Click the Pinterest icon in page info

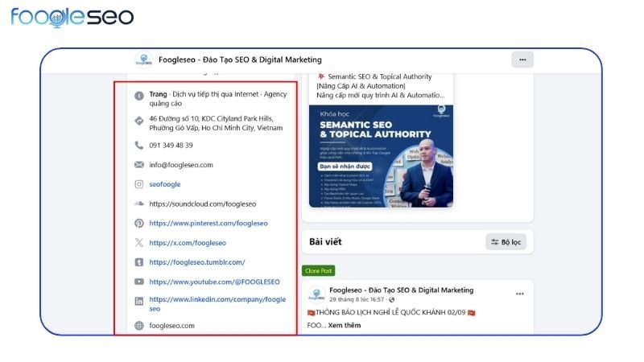(x=139, y=224)
